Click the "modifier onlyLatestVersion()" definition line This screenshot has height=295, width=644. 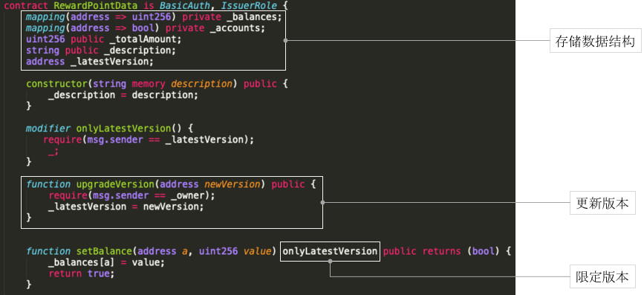(109, 129)
